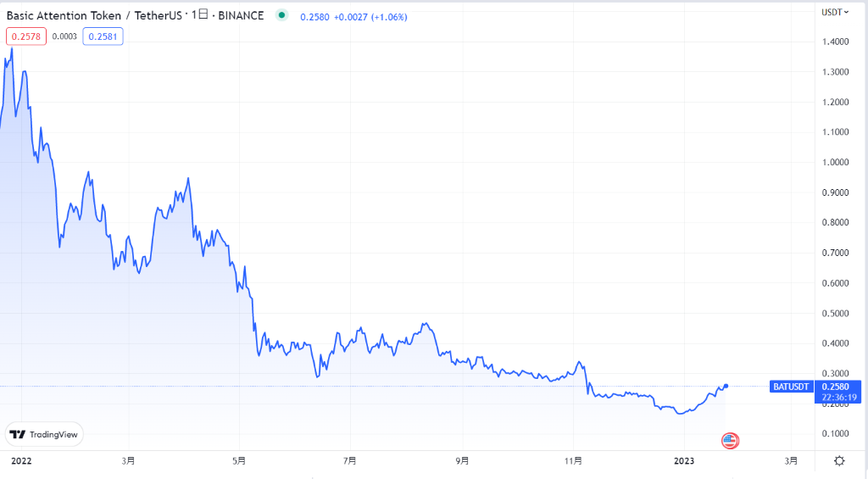Click the BATUSDT price label tag
868x479 pixels.
click(791, 387)
